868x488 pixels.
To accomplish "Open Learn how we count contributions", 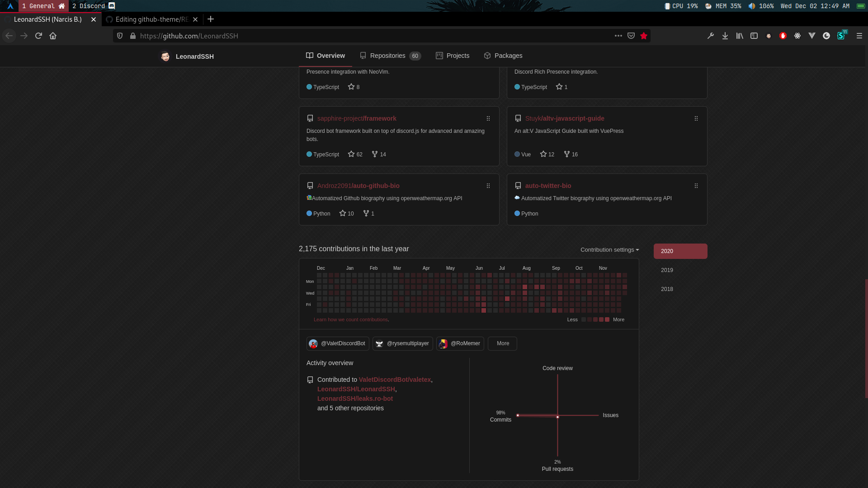I will coord(351,319).
